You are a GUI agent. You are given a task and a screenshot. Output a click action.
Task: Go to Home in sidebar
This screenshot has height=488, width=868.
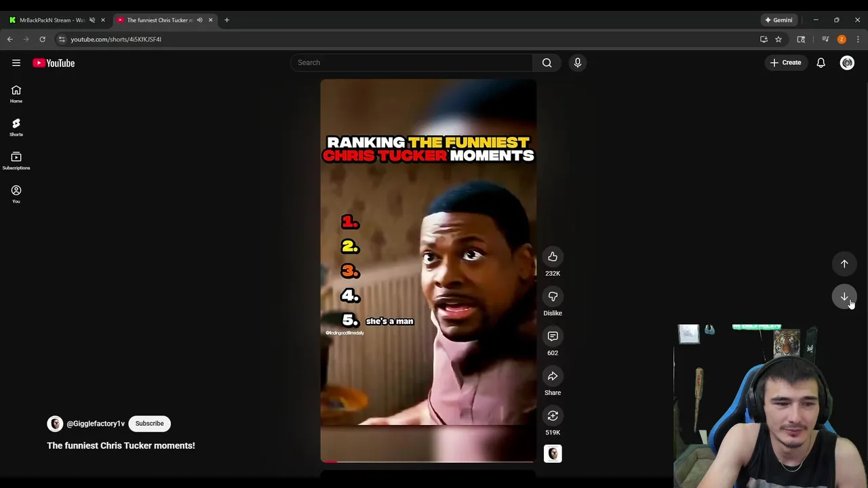point(16,94)
